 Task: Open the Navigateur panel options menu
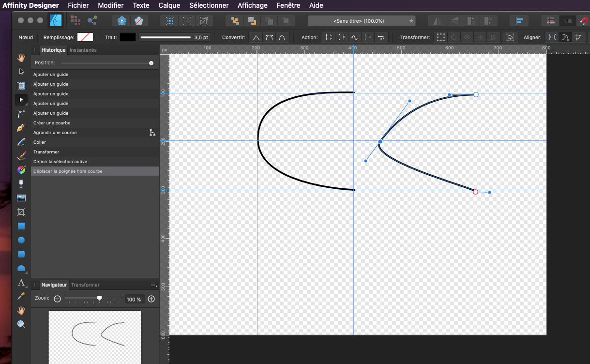coord(153,285)
